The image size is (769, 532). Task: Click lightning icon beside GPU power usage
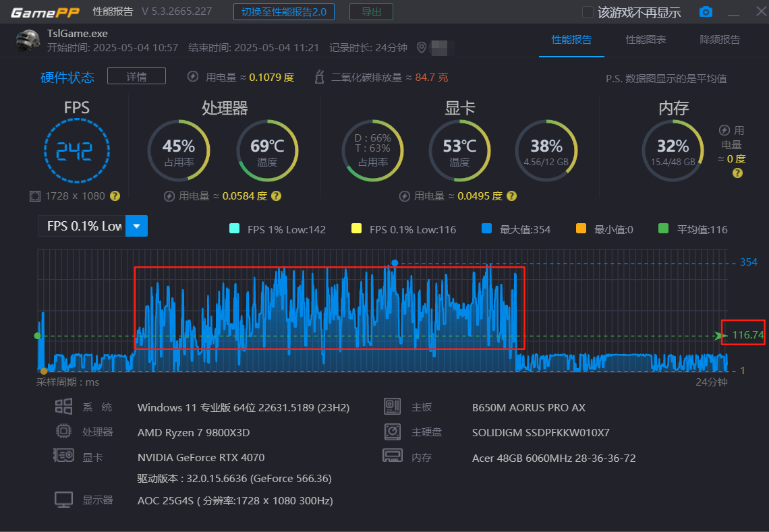coord(405,196)
